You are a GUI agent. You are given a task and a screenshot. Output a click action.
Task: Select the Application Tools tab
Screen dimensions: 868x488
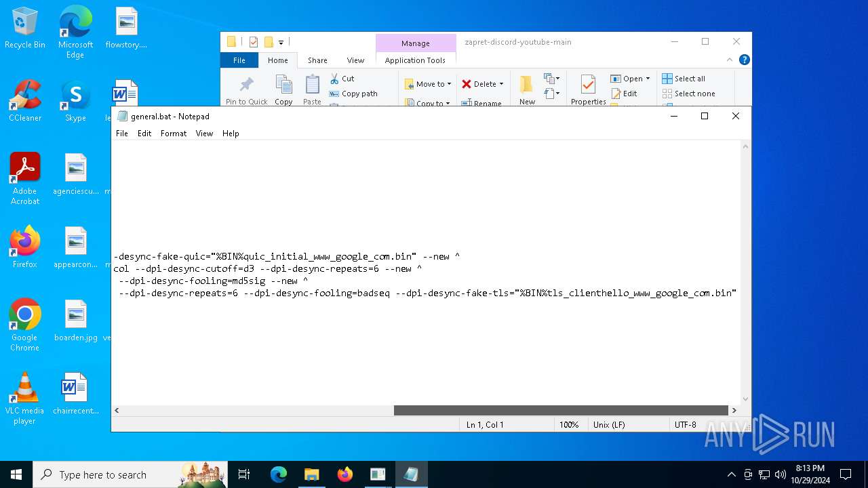(415, 60)
